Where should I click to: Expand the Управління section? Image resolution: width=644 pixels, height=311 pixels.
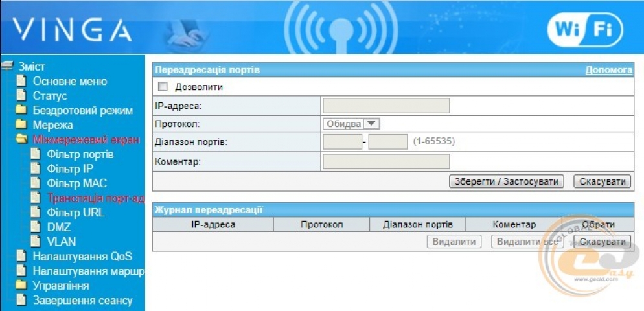click(x=61, y=286)
